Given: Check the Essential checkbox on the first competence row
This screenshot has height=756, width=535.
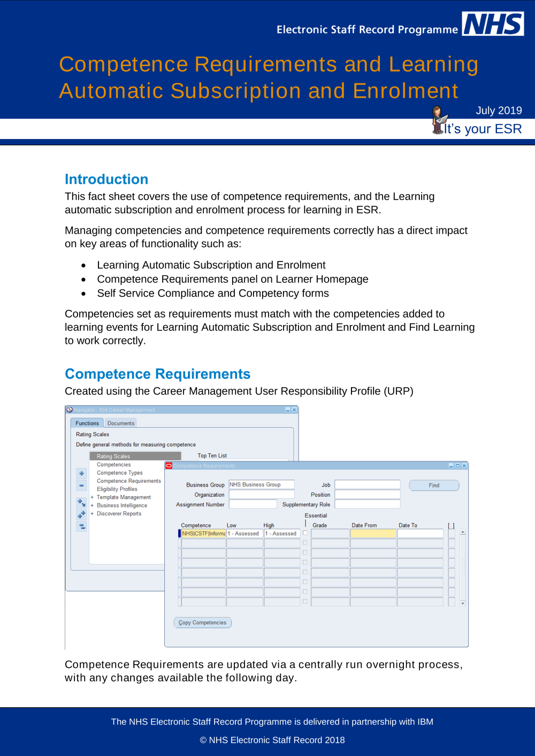Looking at the screenshot, I should click(305, 533).
